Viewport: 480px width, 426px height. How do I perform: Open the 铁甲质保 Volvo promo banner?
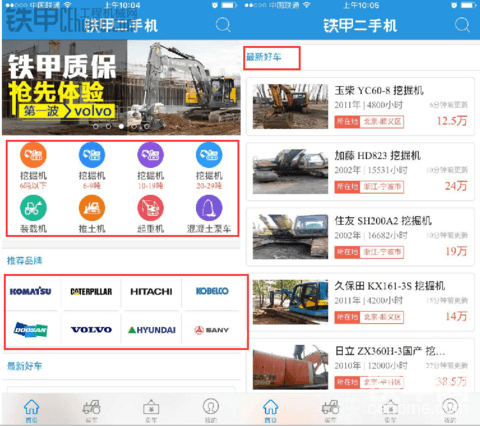click(x=121, y=87)
